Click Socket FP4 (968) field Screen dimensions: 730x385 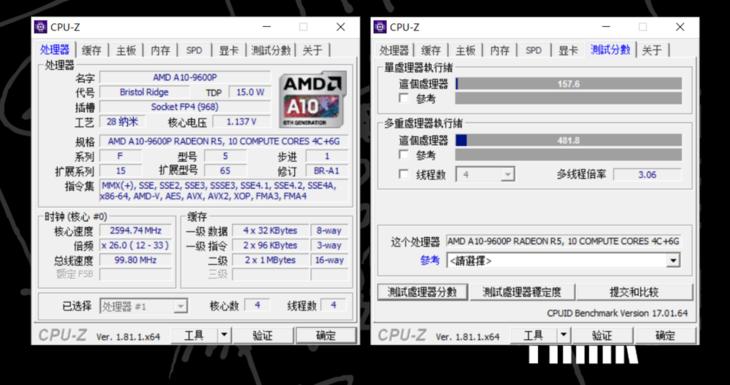(185, 107)
